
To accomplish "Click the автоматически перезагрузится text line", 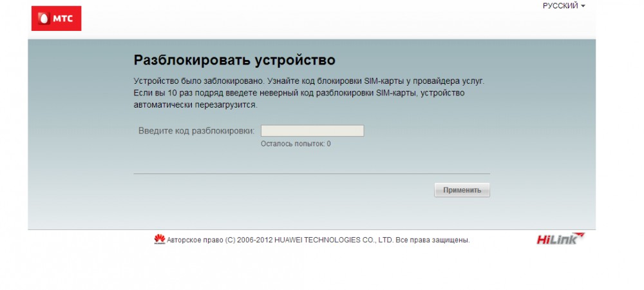I will (195, 104).
